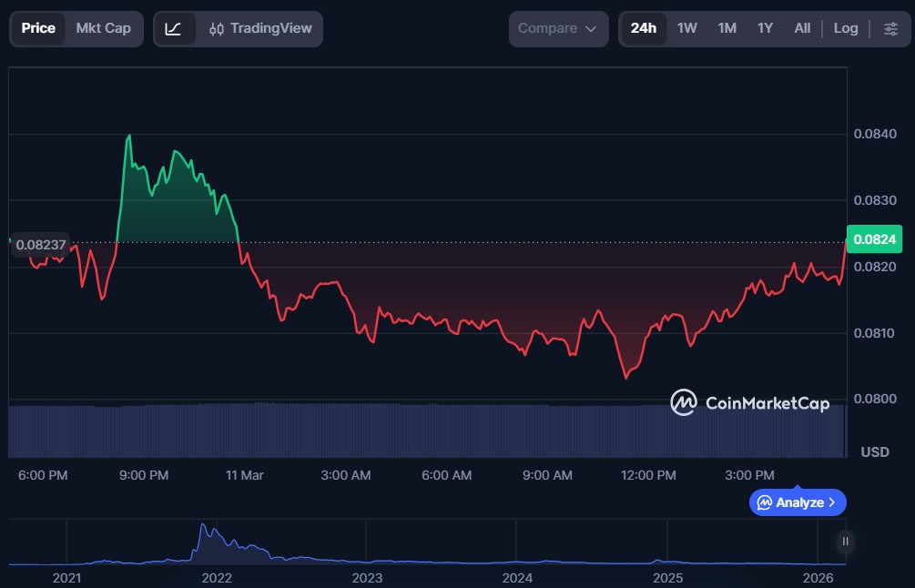The width and height of the screenshot is (915, 588).
Task: Select the 1M time range
Action: [x=727, y=28]
